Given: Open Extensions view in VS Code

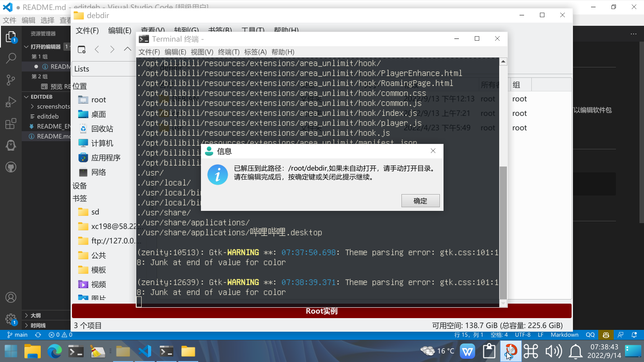Looking at the screenshot, I should click(x=11, y=124).
